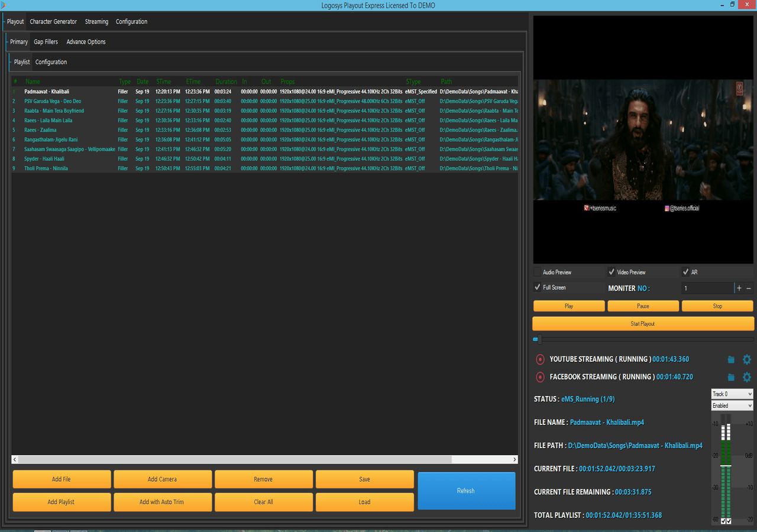Screen dimensions: 757x532
Task: Enable the Audio Preview checkbox
Action: pos(538,272)
